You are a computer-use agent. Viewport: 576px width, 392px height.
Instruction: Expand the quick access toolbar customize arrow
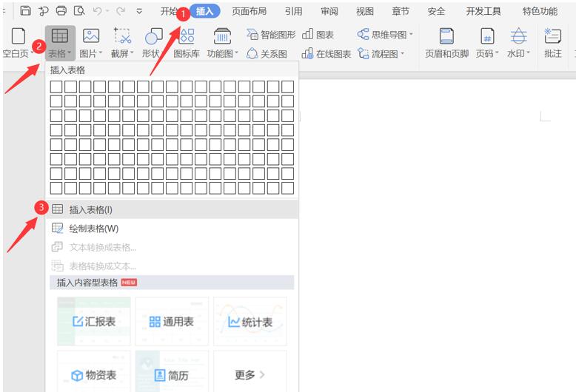[x=139, y=11]
